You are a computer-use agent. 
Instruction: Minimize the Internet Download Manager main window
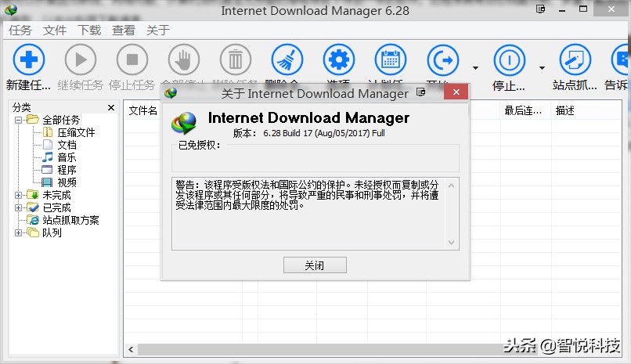562,9
